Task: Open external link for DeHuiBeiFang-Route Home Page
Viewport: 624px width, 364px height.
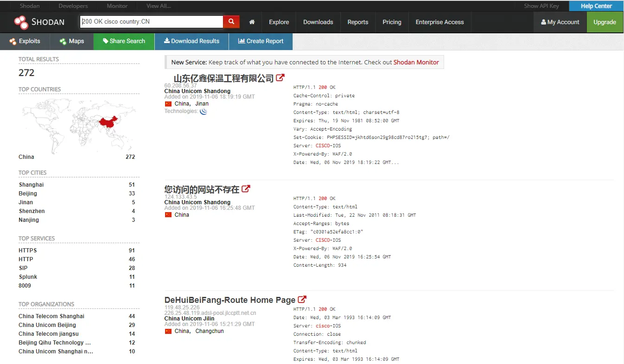Action: point(302,299)
